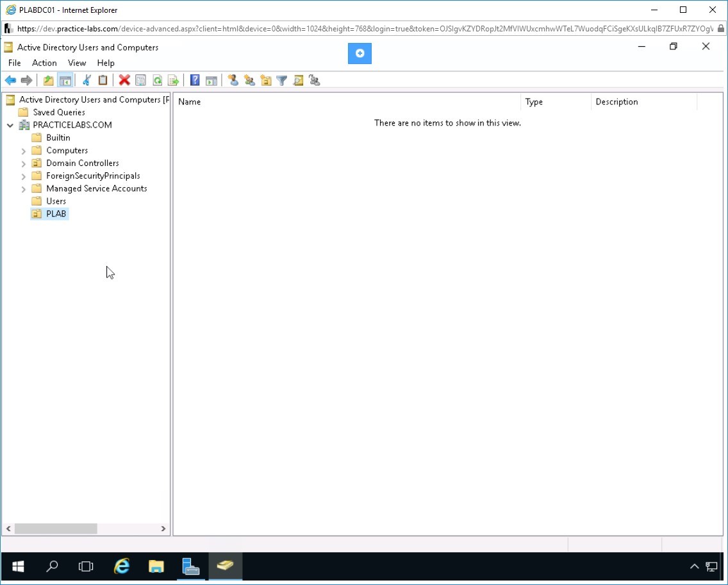Expand the Computers container
This screenshot has height=585, width=728.
point(23,151)
